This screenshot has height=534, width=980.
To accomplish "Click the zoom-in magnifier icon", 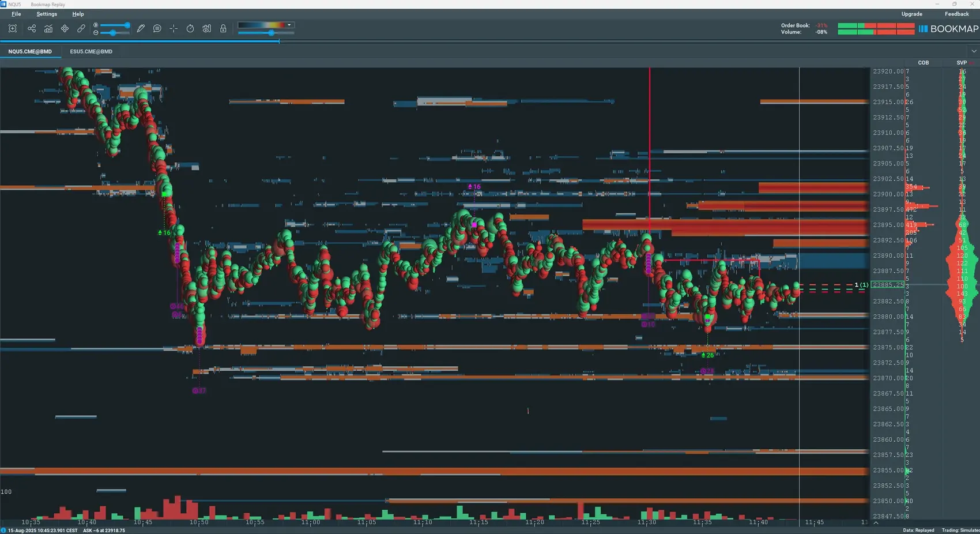I will coord(13,28).
